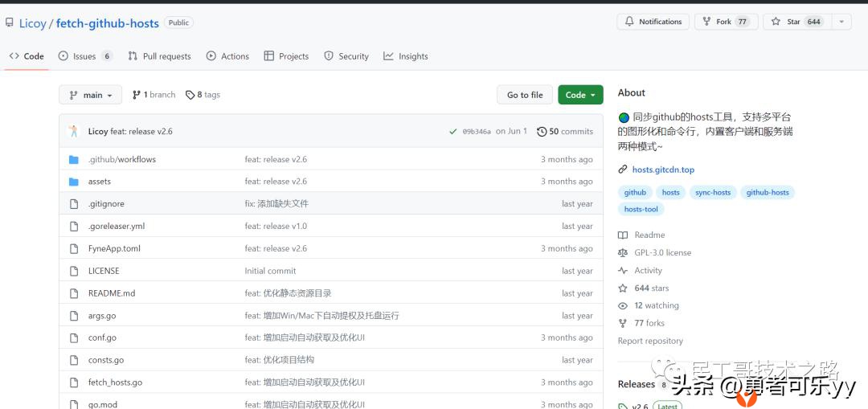This screenshot has height=409, width=868.
Task: View the 50 commits history link
Action: click(565, 131)
